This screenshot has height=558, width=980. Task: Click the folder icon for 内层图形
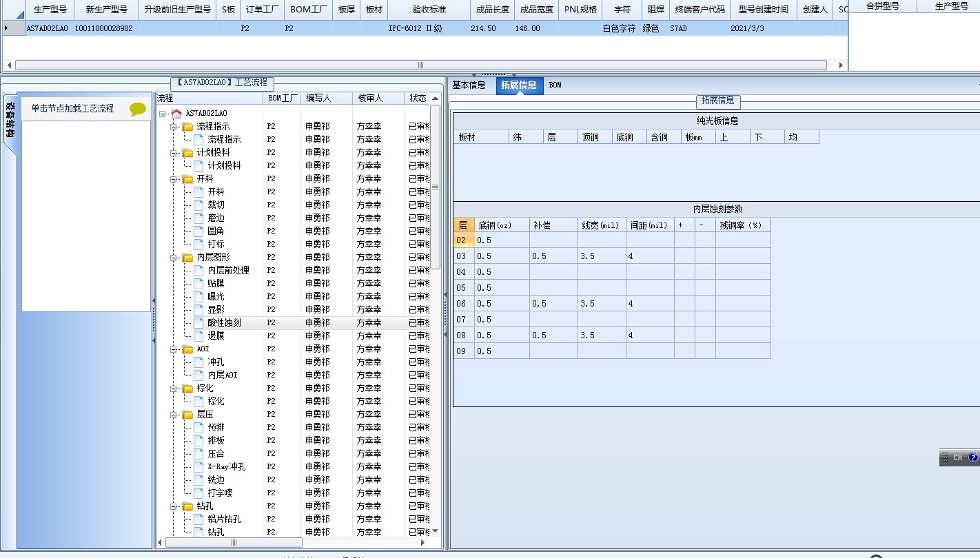click(187, 257)
